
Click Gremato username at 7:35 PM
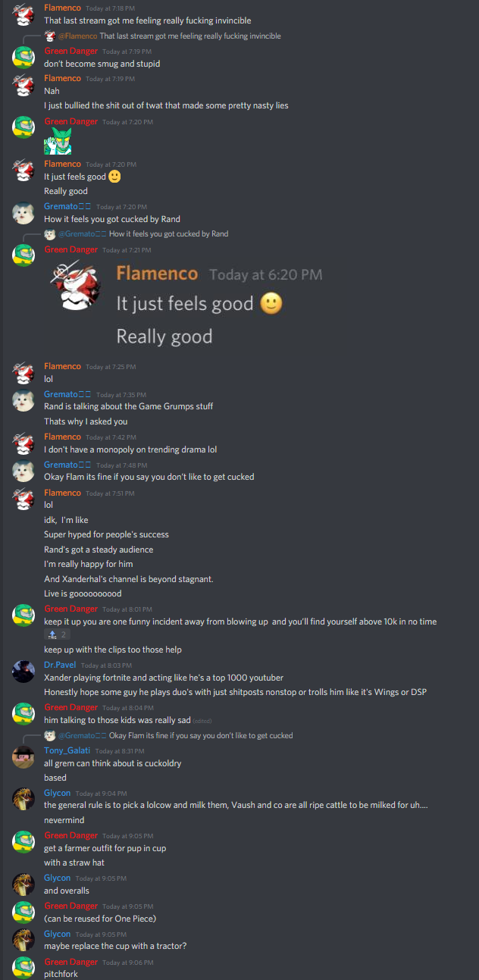[67, 394]
